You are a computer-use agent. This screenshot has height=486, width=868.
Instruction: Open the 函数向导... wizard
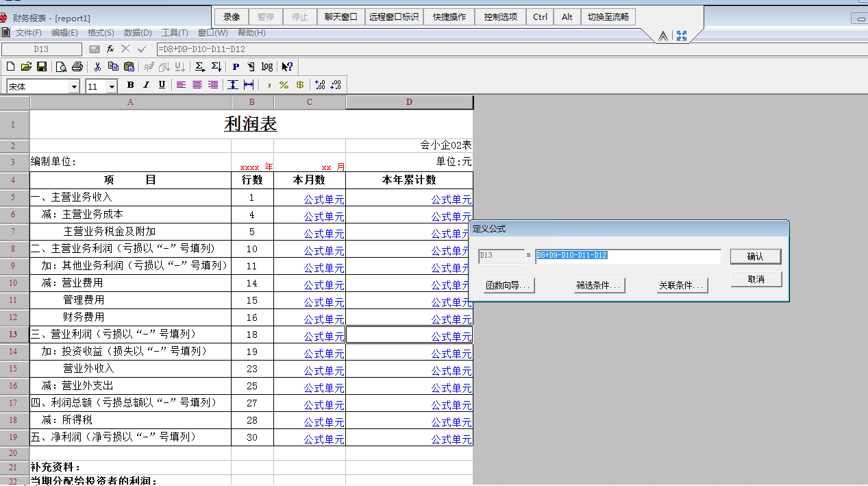509,285
